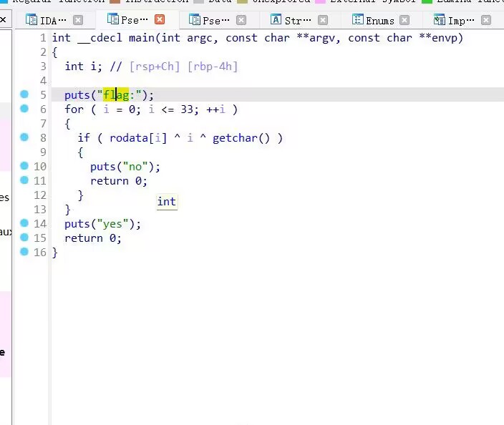504x425 pixels.
Task: Close the active Pseudocode tab
Action: [160, 19]
